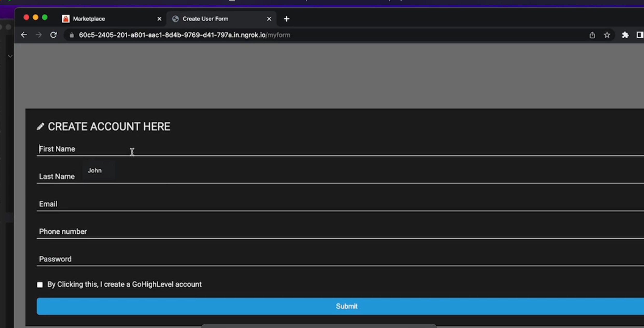Open the extensions puzzle icon

(625, 35)
